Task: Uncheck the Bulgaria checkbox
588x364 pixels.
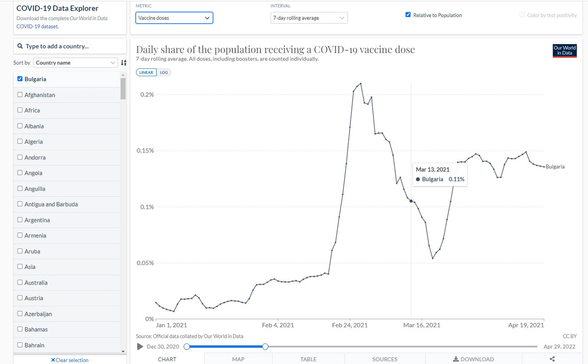Action: [20, 79]
